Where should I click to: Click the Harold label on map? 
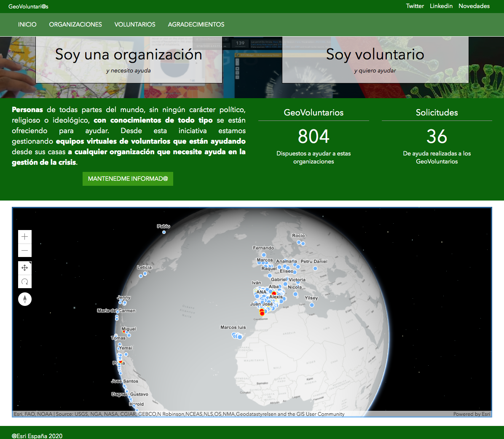[136, 404]
